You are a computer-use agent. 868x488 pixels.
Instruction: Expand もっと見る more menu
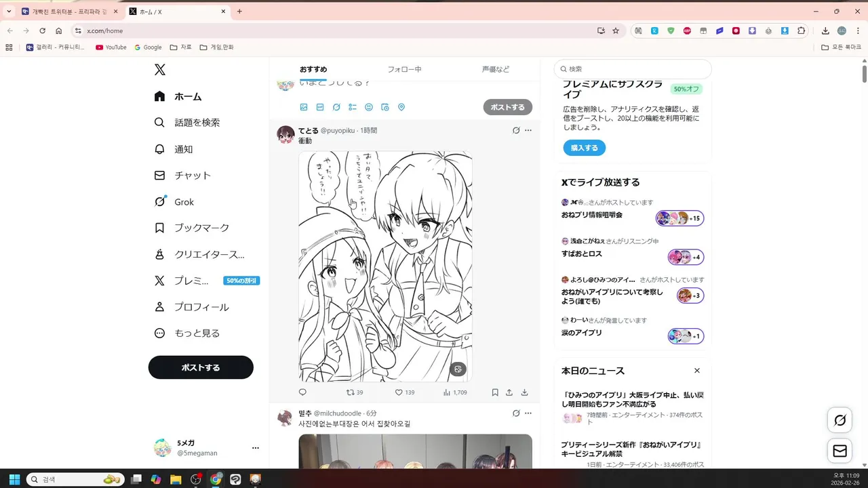(x=188, y=333)
